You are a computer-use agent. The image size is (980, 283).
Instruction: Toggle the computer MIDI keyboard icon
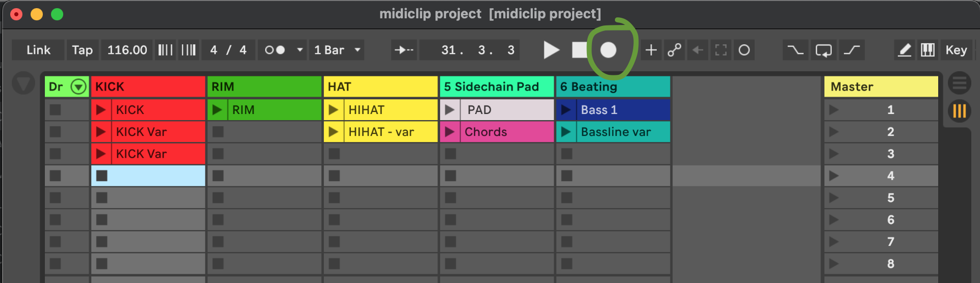pyautogui.click(x=927, y=50)
